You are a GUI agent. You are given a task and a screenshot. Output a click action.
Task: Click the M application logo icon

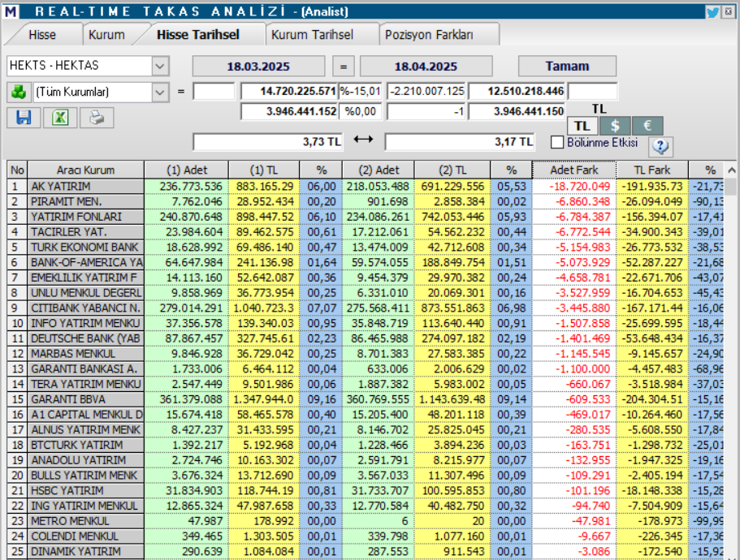pos(11,11)
